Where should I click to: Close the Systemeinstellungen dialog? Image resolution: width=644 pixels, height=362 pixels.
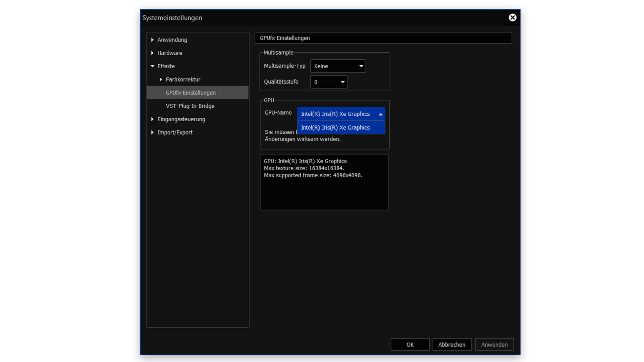(x=512, y=18)
